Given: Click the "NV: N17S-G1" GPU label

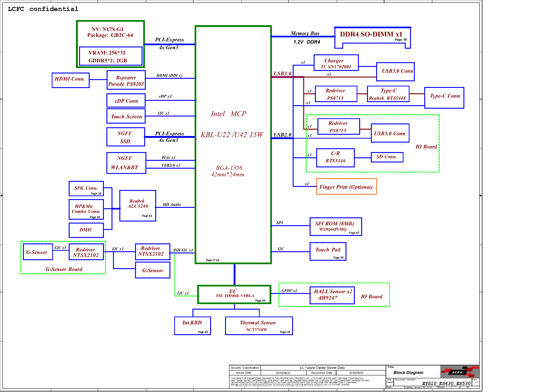Looking at the screenshot, I should 108,29.
